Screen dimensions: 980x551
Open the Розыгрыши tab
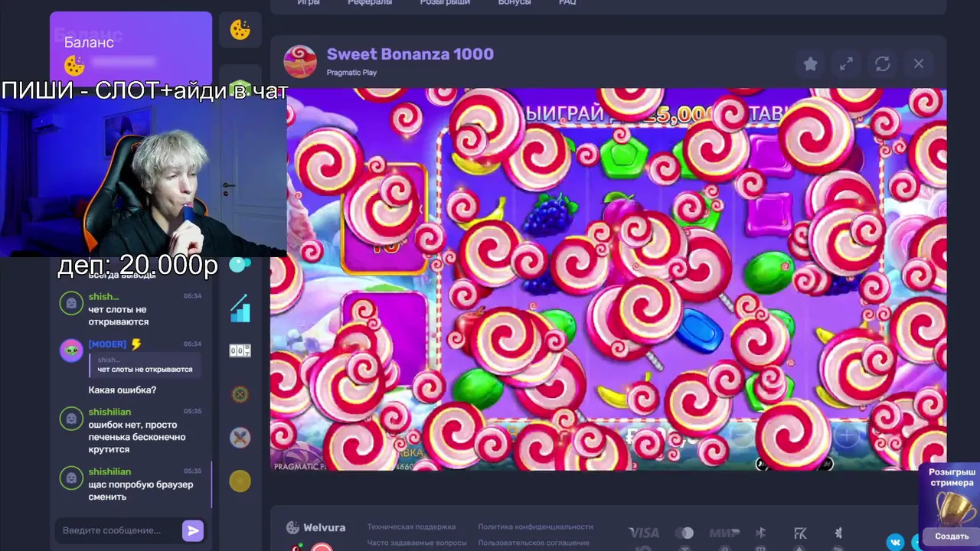(x=445, y=3)
